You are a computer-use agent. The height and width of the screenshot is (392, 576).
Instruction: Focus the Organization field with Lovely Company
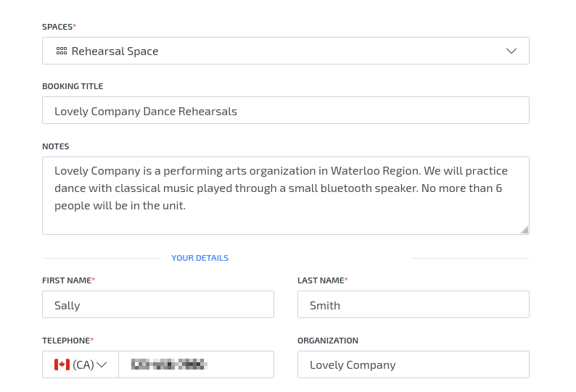click(413, 364)
